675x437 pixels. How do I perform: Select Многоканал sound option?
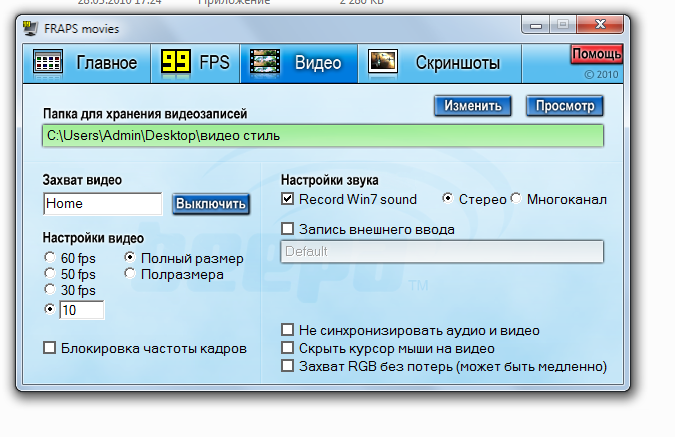coord(516,200)
